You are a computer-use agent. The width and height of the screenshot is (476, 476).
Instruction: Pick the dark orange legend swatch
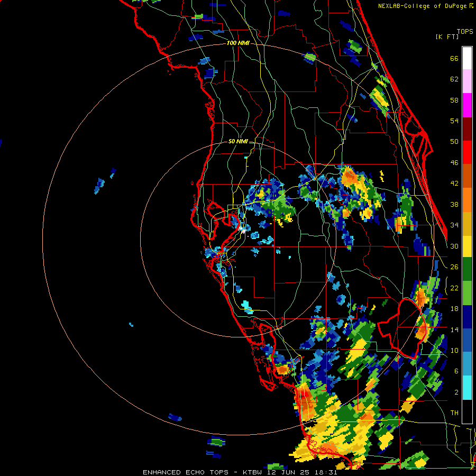[467, 176]
